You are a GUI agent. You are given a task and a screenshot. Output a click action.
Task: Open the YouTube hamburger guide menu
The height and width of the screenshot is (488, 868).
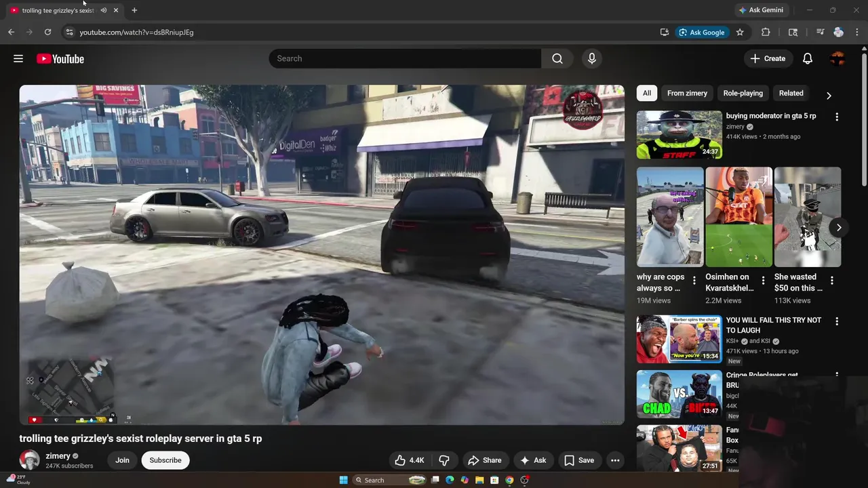tap(18, 59)
